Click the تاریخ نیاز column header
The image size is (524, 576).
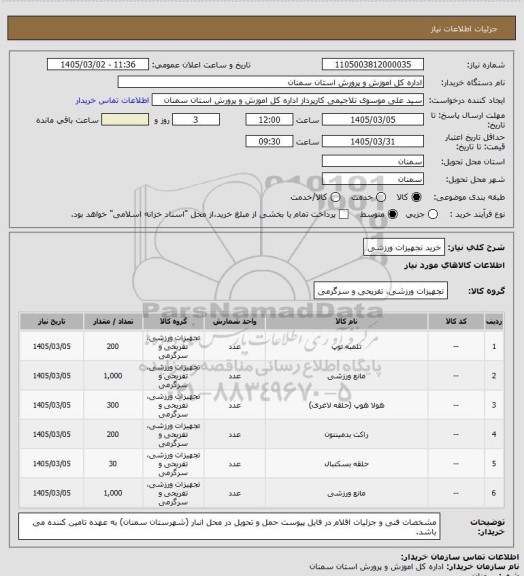click(51, 321)
